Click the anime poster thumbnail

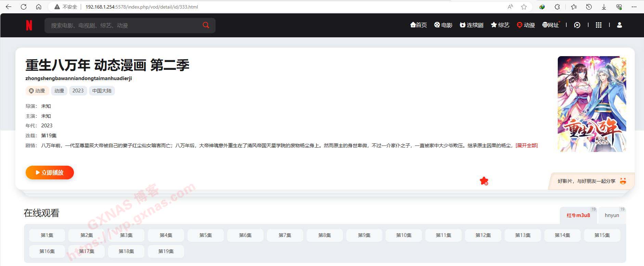pyautogui.click(x=592, y=104)
